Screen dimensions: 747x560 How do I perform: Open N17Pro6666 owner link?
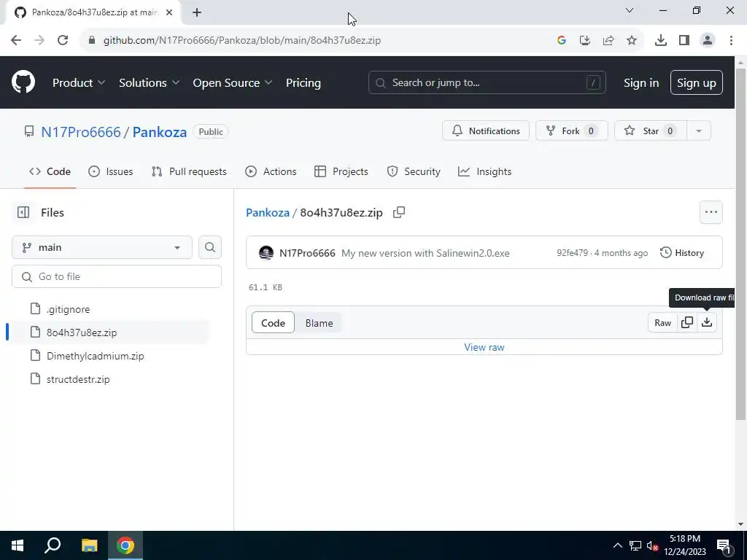81,132
